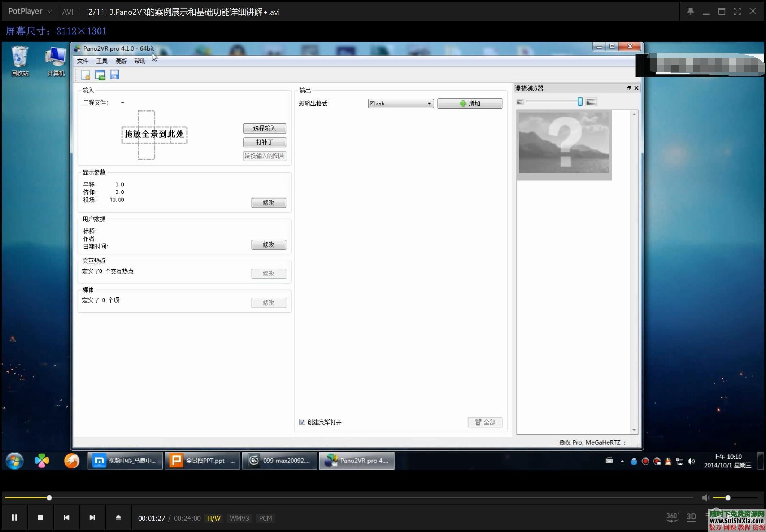Click the blue USB device tray icon
The height and width of the screenshot is (532, 766).
click(x=634, y=461)
